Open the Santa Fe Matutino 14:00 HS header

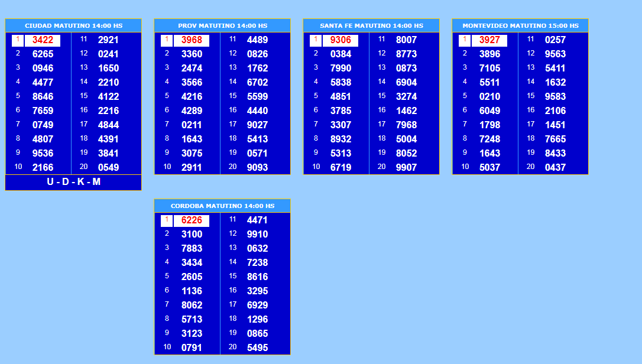(x=371, y=26)
